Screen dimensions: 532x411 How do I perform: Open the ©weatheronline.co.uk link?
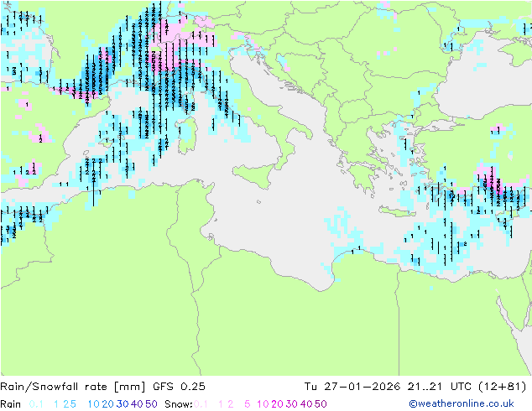tap(462, 403)
